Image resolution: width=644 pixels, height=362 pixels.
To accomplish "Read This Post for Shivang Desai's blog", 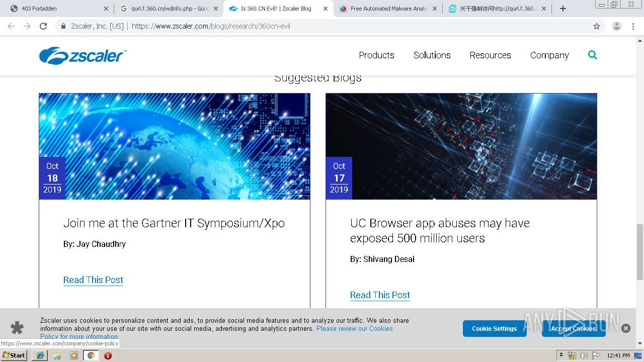I will (x=380, y=295).
